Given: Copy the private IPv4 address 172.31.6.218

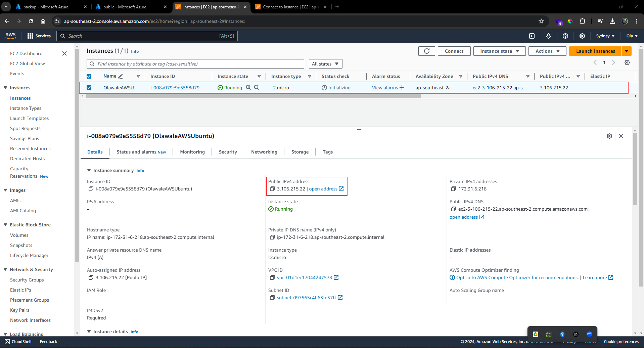Looking at the screenshot, I should click(454, 189).
